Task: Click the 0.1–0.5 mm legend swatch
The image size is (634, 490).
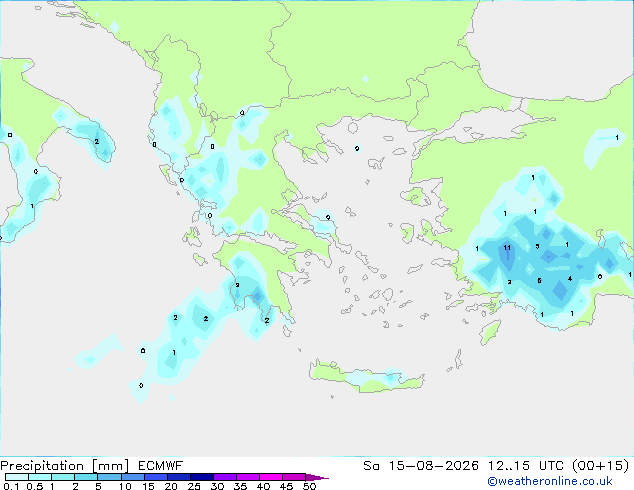Action: [17, 477]
